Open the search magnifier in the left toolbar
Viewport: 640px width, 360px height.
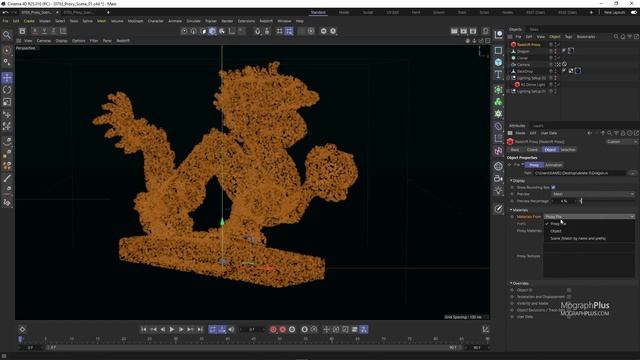pyautogui.click(x=7, y=35)
